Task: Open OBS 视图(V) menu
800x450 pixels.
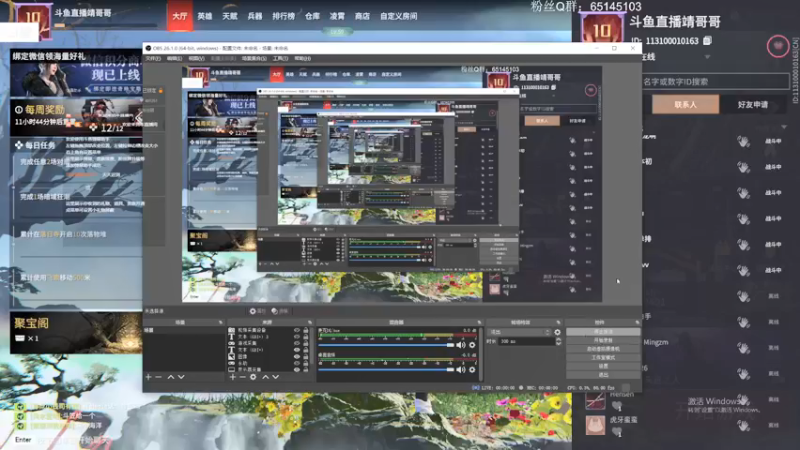Action: pos(196,59)
